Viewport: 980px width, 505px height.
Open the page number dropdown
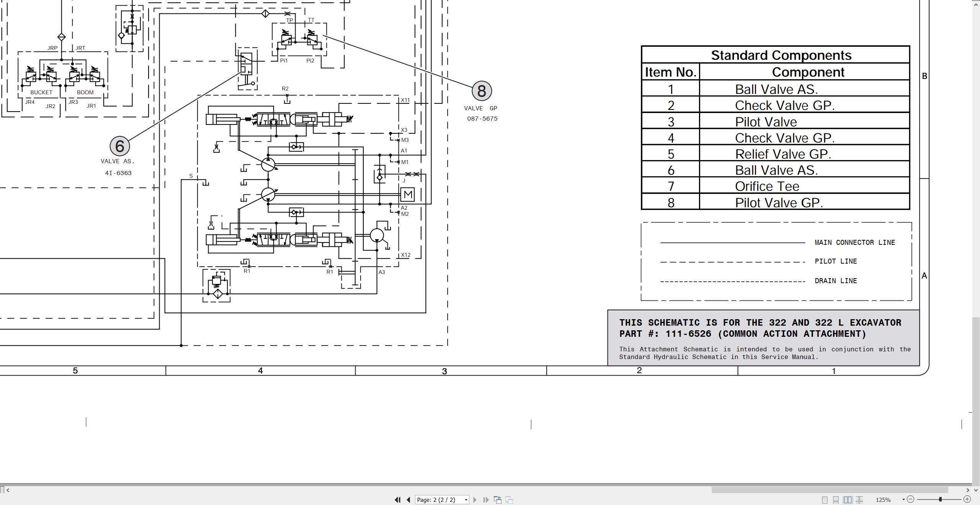[466, 500]
